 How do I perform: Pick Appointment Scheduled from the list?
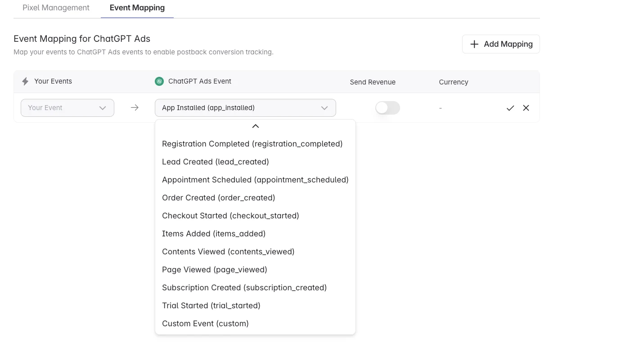point(255,180)
